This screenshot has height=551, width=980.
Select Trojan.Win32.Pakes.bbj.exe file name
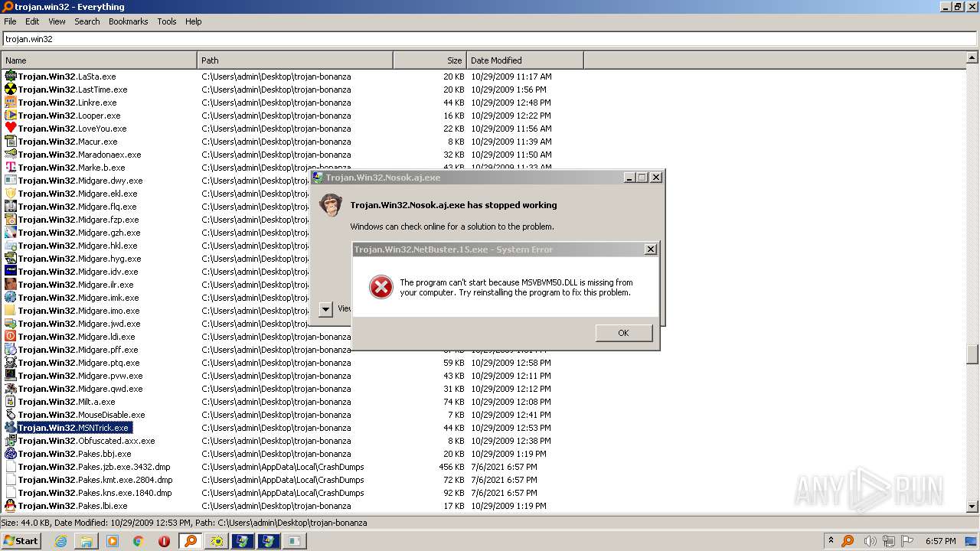click(75, 454)
